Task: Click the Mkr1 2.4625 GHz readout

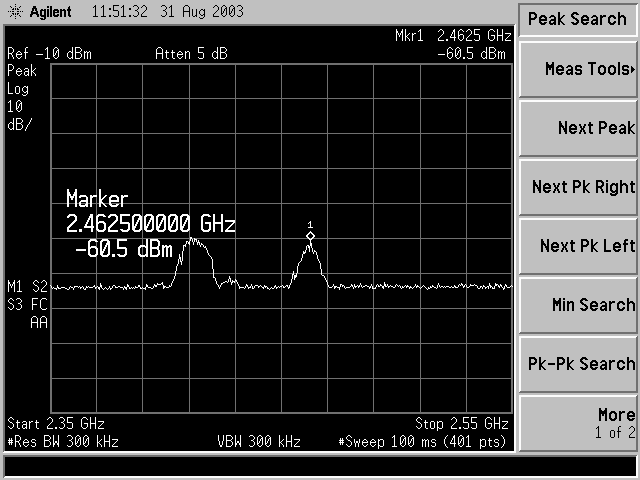Action: tap(453, 36)
